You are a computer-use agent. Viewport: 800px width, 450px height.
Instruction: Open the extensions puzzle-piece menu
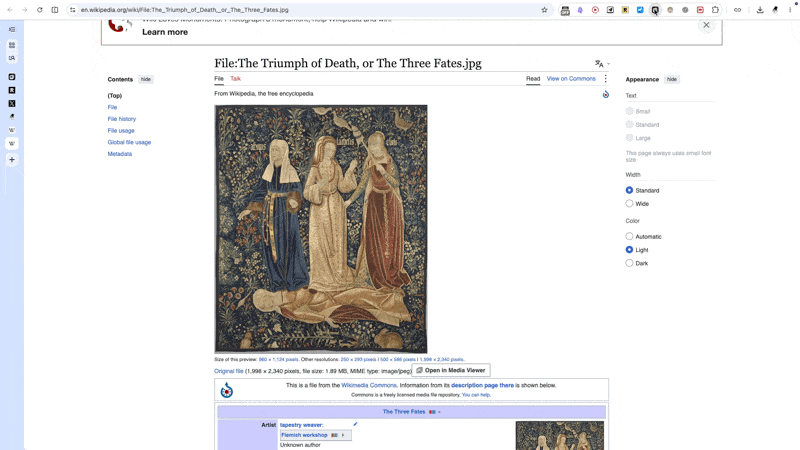click(x=715, y=10)
